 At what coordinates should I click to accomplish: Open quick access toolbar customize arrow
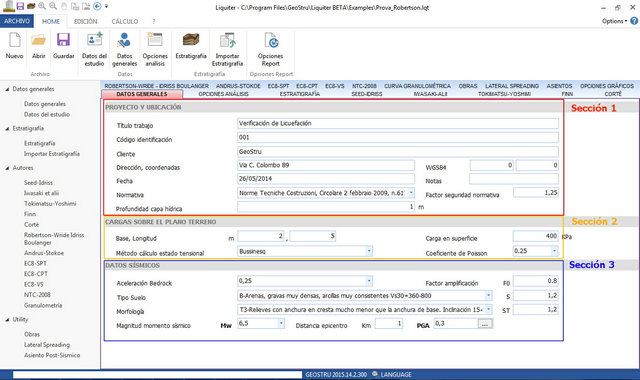tap(107, 6)
